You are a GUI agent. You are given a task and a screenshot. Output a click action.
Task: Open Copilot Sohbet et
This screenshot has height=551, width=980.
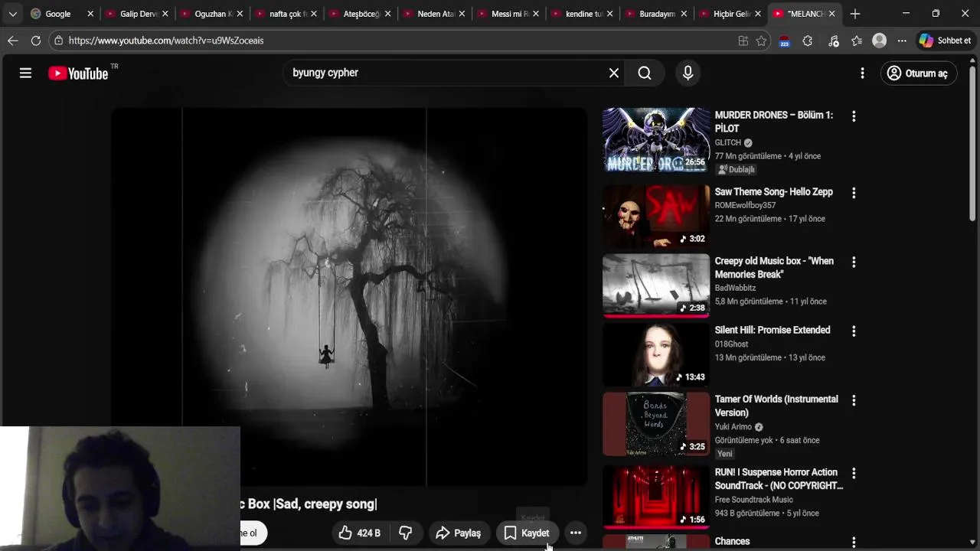click(946, 41)
